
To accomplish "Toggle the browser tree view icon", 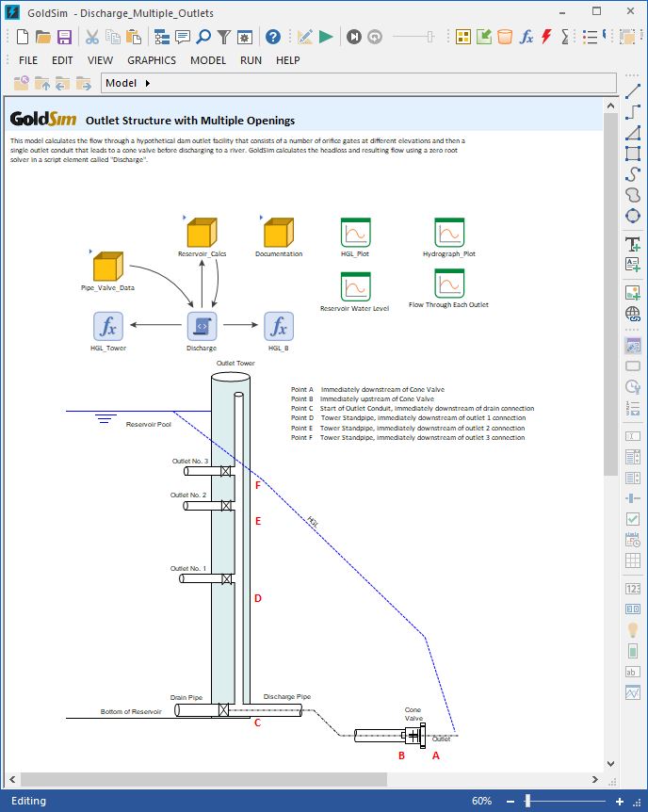I will [x=162, y=37].
